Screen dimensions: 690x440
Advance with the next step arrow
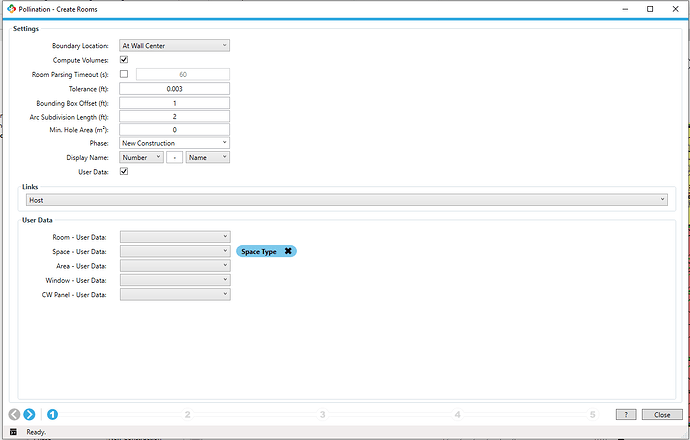click(x=29, y=414)
